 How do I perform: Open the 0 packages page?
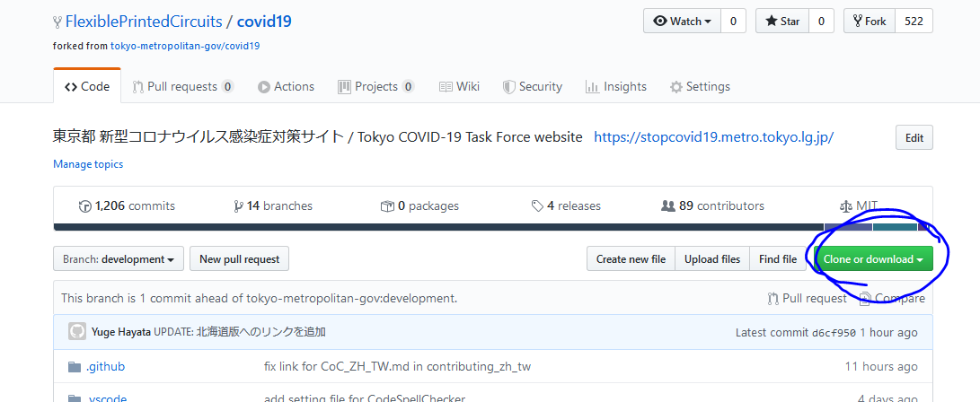tap(419, 206)
